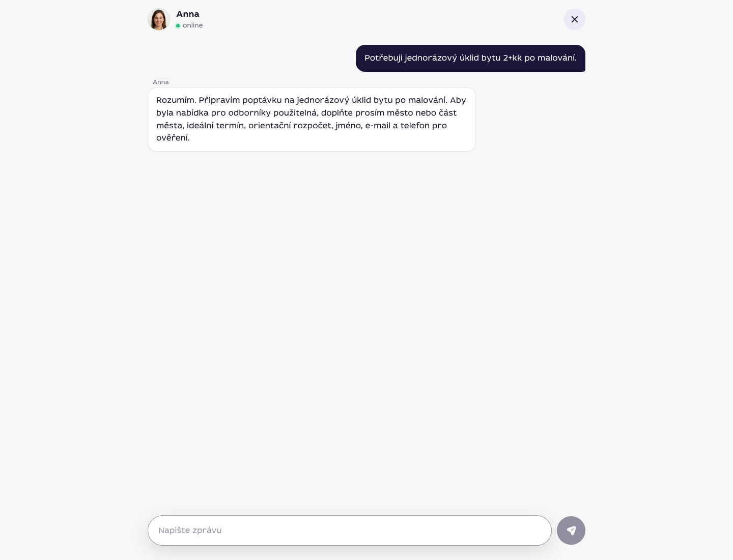Click Anna's profile avatar photo
The width and height of the screenshot is (733, 560).
pos(159,19)
